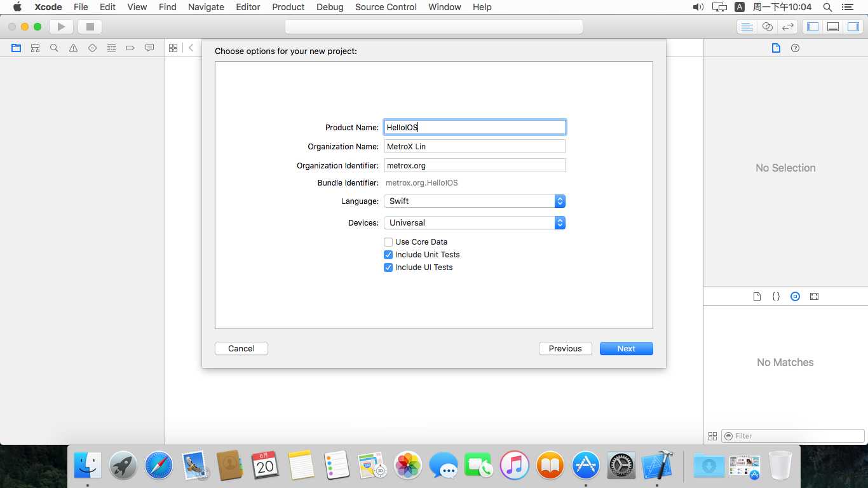Uncheck Include Unit Tests

click(x=388, y=255)
